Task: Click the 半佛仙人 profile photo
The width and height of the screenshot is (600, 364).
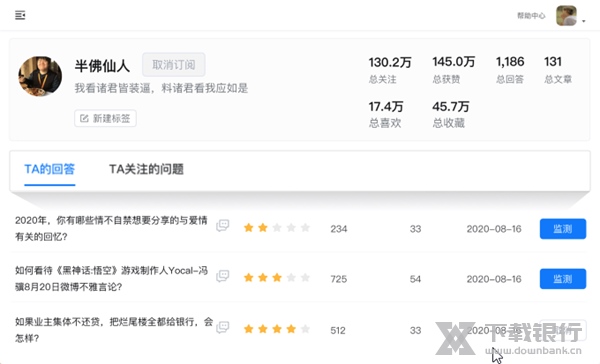Action: [40, 76]
